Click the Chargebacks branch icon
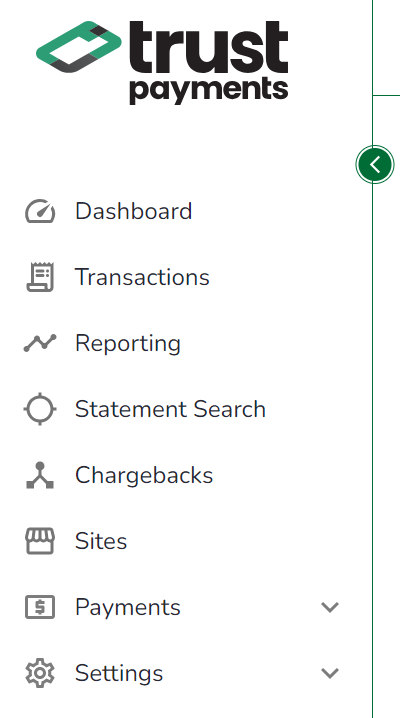This screenshot has width=400, height=718. 40,475
